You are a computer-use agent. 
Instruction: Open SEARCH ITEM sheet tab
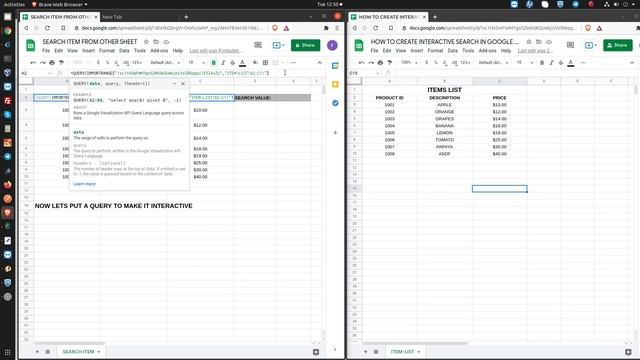[81, 351]
